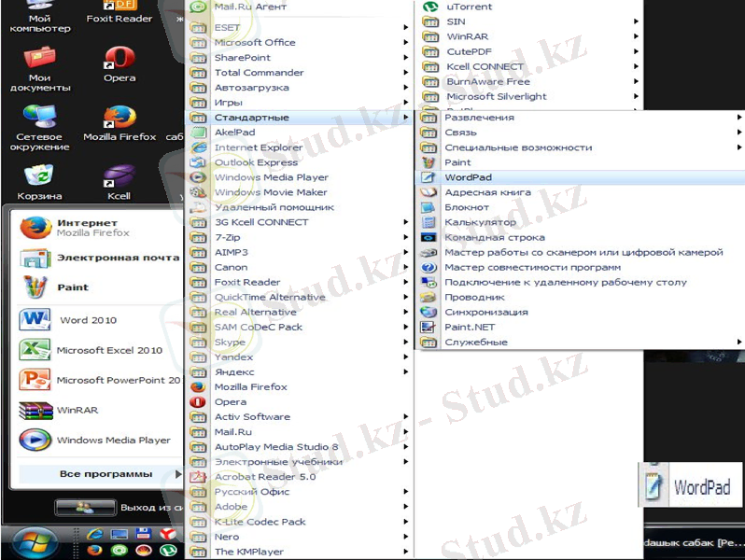Viewport: 745px width, 560px height.
Task: Select Калькулятор from the accessories menu
Action: (x=480, y=222)
